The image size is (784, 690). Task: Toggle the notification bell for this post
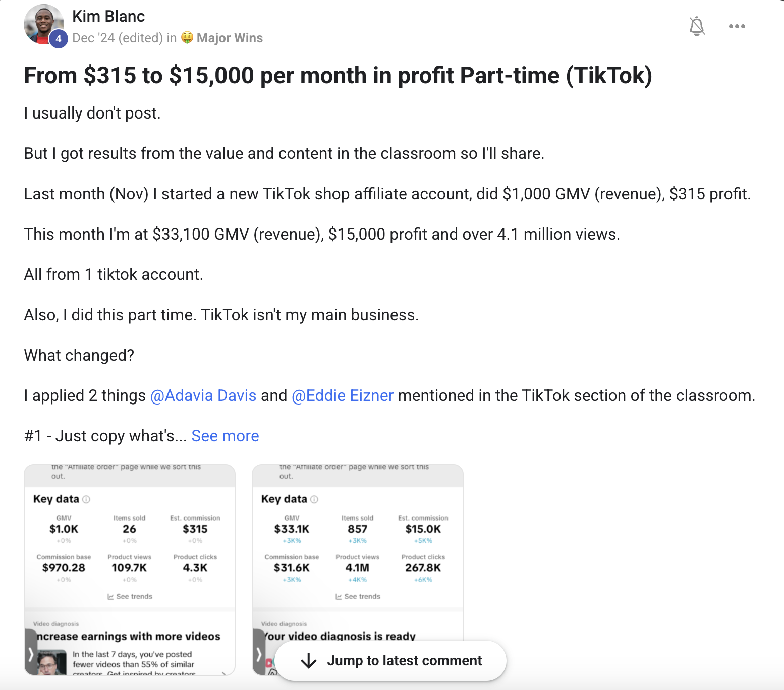click(x=697, y=26)
